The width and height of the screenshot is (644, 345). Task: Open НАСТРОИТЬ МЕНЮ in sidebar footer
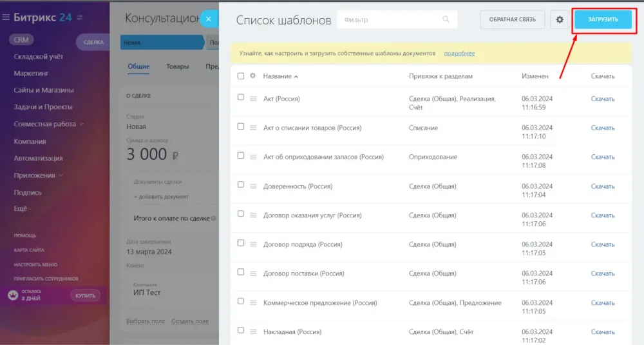tap(35, 264)
